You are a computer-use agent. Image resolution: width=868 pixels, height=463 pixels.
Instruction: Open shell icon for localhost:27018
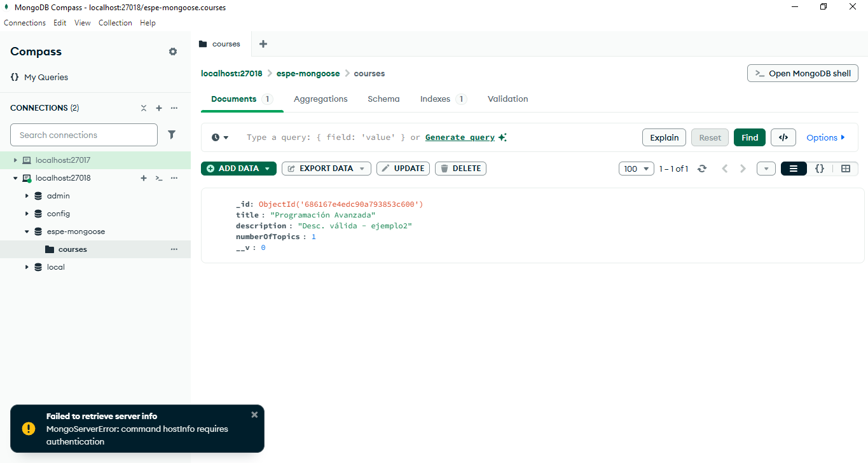[159, 178]
